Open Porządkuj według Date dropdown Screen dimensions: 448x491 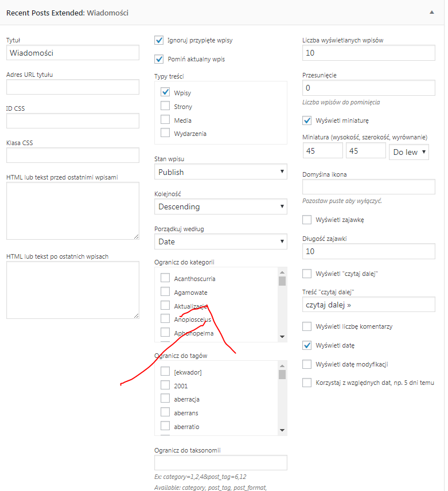(x=221, y=241)
